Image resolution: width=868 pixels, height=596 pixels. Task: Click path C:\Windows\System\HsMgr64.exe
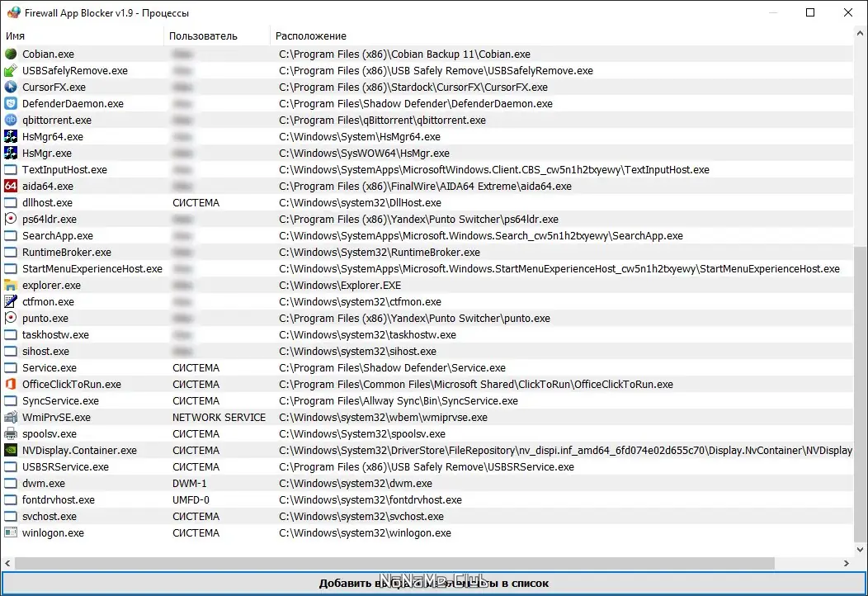pyautogui.click(x=360, y=136)
